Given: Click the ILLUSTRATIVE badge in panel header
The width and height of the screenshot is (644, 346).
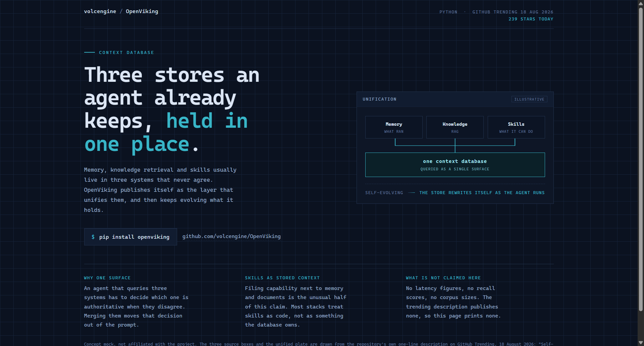Looking at the screenshot, I should [x=529, y=99].
